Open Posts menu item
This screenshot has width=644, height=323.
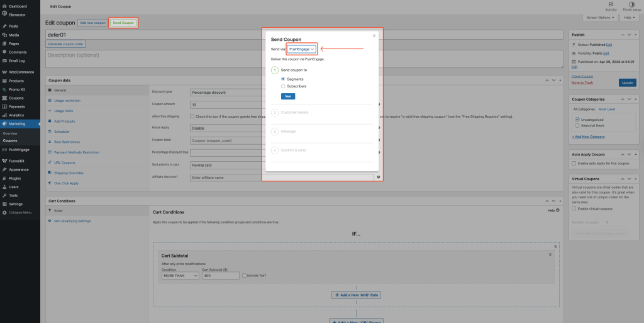13,26
